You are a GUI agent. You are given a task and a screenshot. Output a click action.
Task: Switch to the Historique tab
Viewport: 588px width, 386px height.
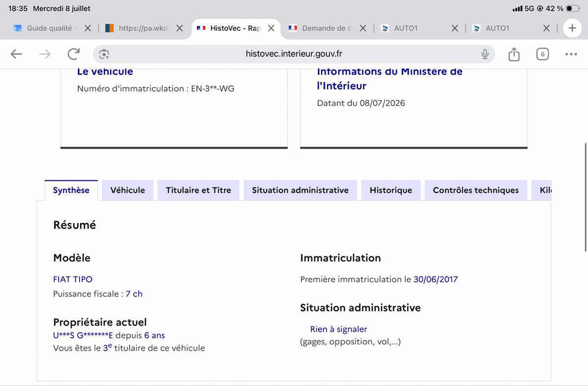[391, 190]
